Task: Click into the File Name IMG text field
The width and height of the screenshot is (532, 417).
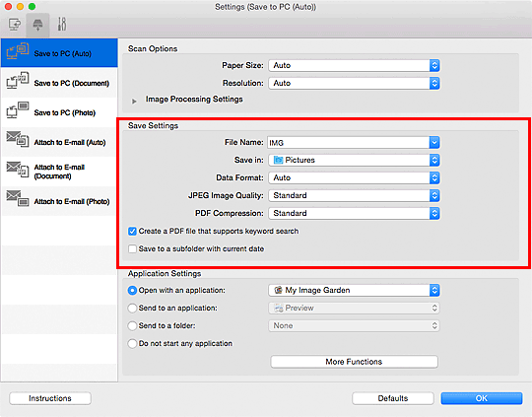Action: tap(348, 143)
